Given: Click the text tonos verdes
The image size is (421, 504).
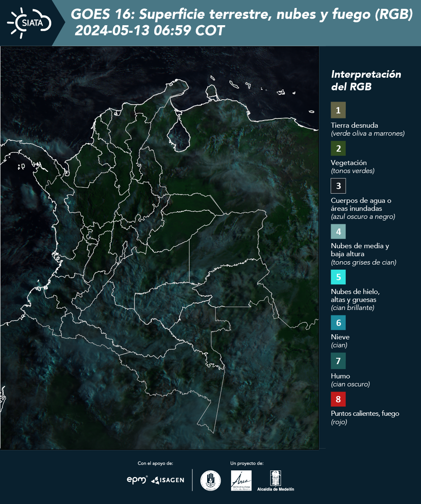Looking at the screenshot, I should click(x=353, y=171).
